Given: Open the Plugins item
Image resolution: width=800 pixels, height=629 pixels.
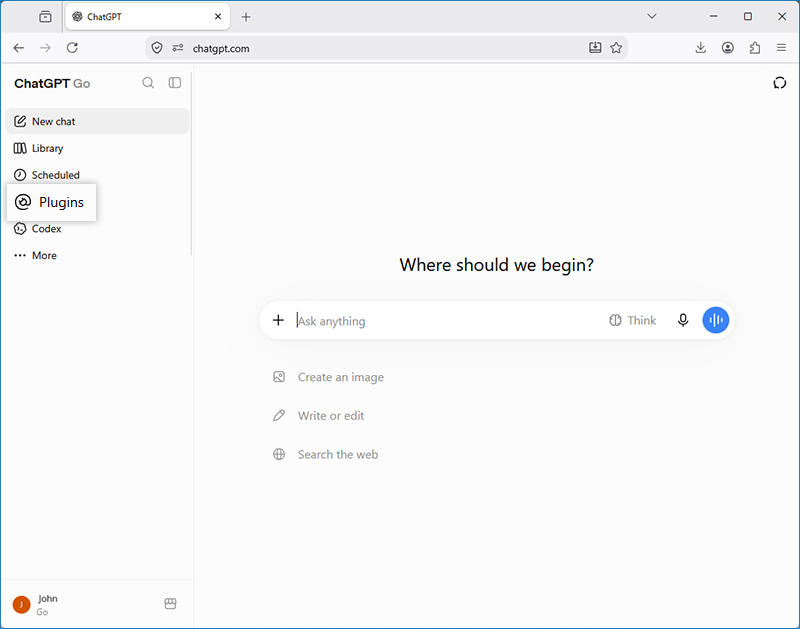Looking at the screenshot, I should (x=52, y=202).
